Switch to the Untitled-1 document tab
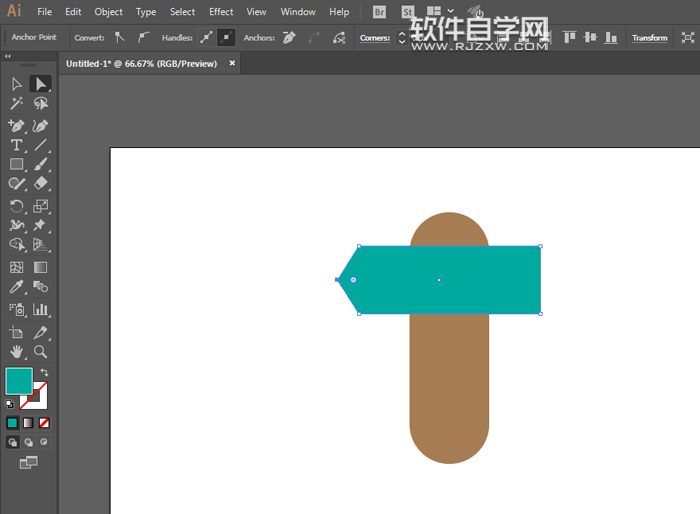This screenshot has height=514, width=700. [143, 63]
